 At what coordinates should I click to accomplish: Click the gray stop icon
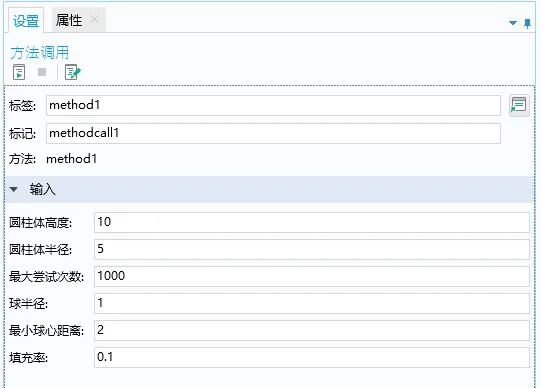[42, 72]
